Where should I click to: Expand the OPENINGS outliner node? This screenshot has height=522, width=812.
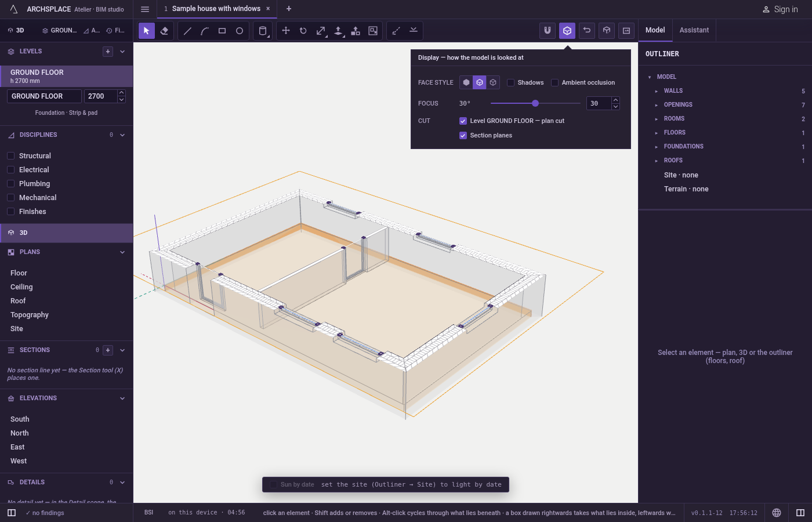pyautogui.click(x=657, y=105)
